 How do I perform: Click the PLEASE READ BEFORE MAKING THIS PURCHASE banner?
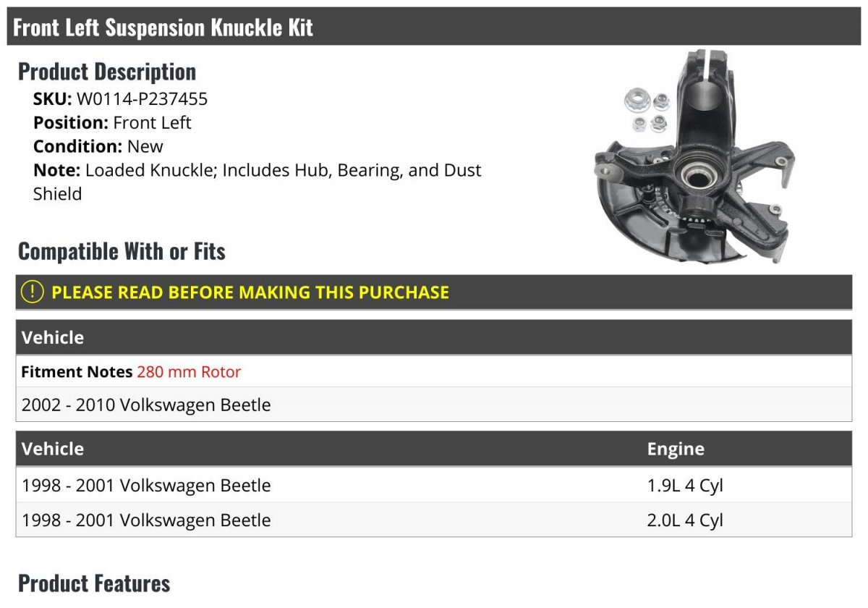(250, 292)
